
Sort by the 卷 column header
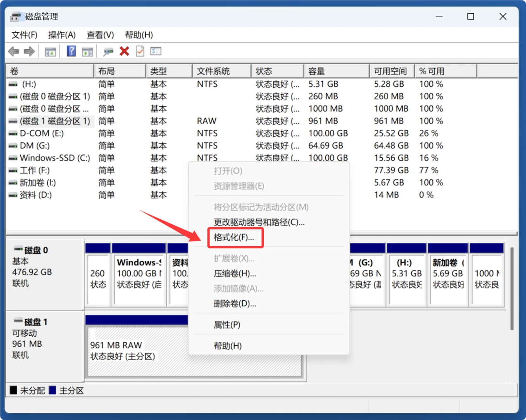50,71
